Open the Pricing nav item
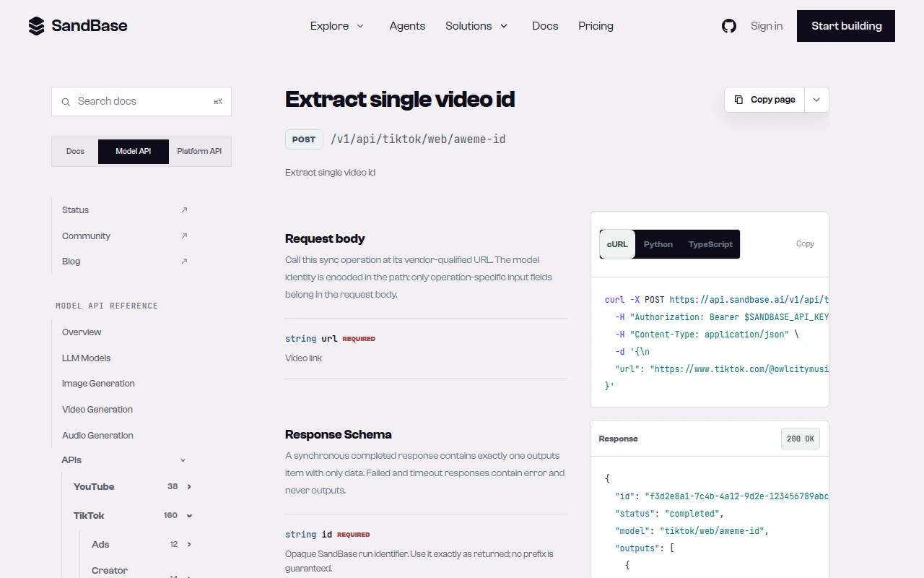This screenshot has height=578, width=924. [x=596, y=26]
